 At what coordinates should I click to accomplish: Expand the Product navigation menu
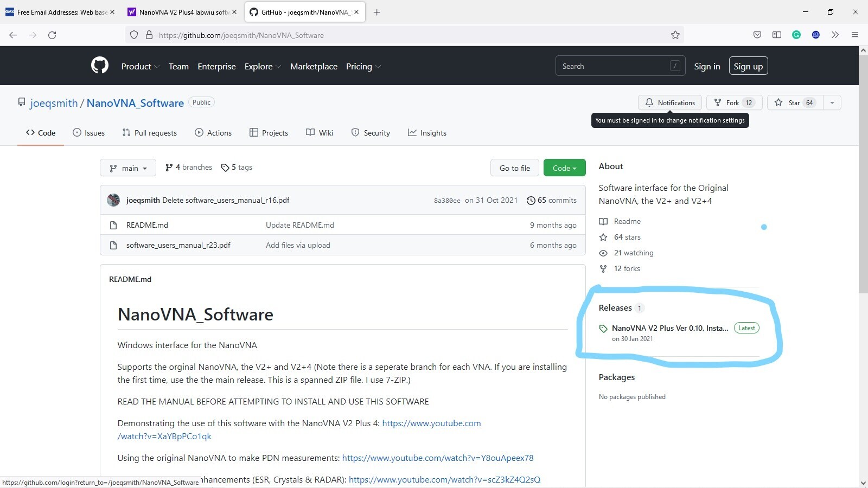140,66
